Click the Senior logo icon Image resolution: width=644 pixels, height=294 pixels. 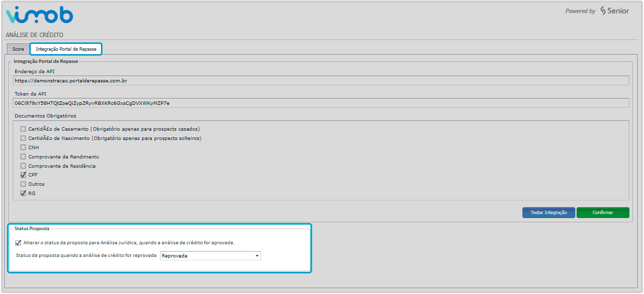click(x=603, y=11)
